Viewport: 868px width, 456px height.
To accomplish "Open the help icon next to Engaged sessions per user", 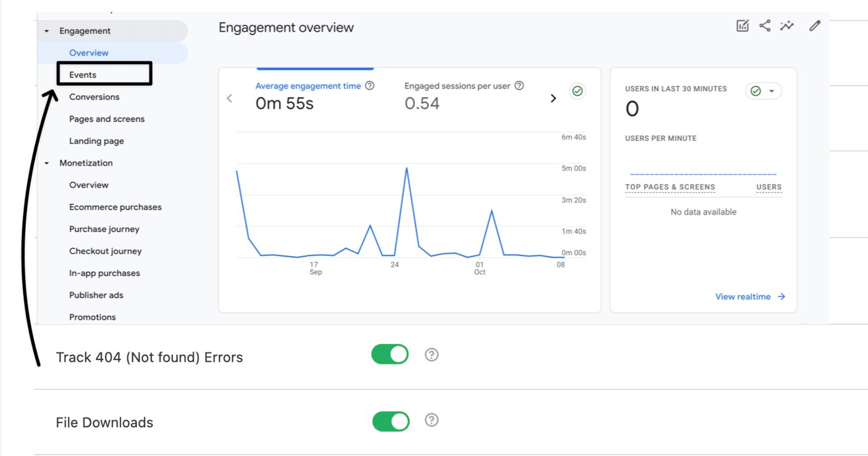I will pyautogui.click(x=519, y=86).
